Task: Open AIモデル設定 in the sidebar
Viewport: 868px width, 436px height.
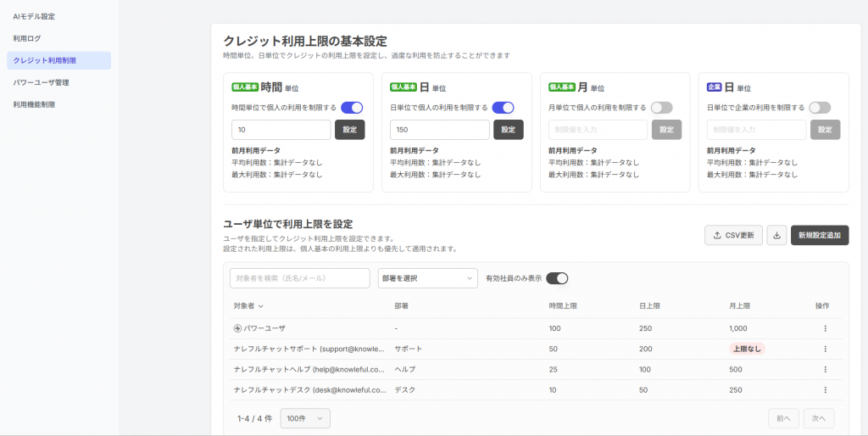Action: pyautogui.click(x=35, y=16)
